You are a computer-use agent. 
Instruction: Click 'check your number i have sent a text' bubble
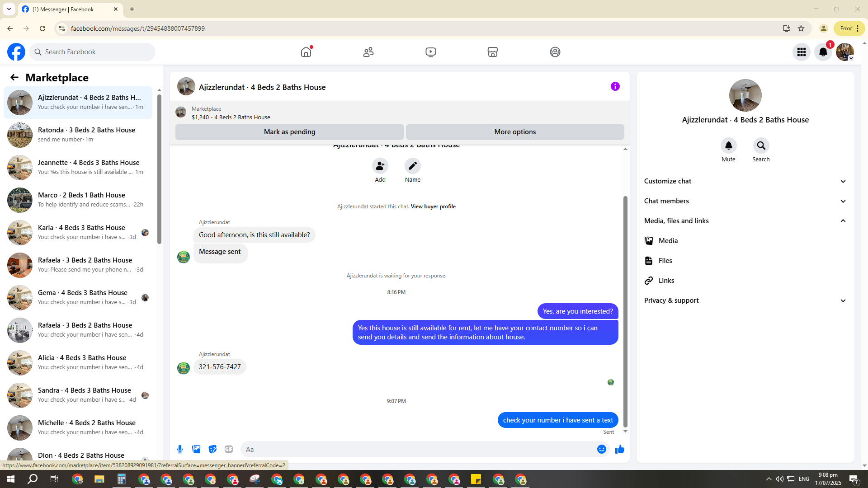tap(558, 420)
